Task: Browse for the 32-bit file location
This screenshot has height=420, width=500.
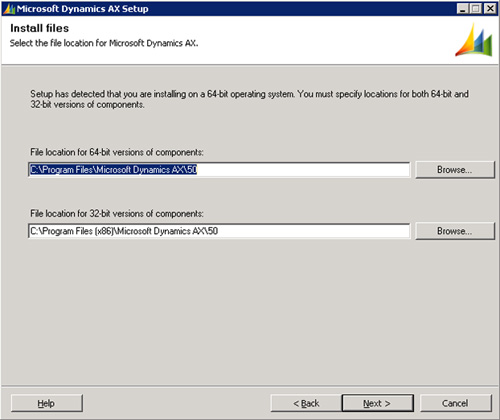Action: [x=455, y=231]
